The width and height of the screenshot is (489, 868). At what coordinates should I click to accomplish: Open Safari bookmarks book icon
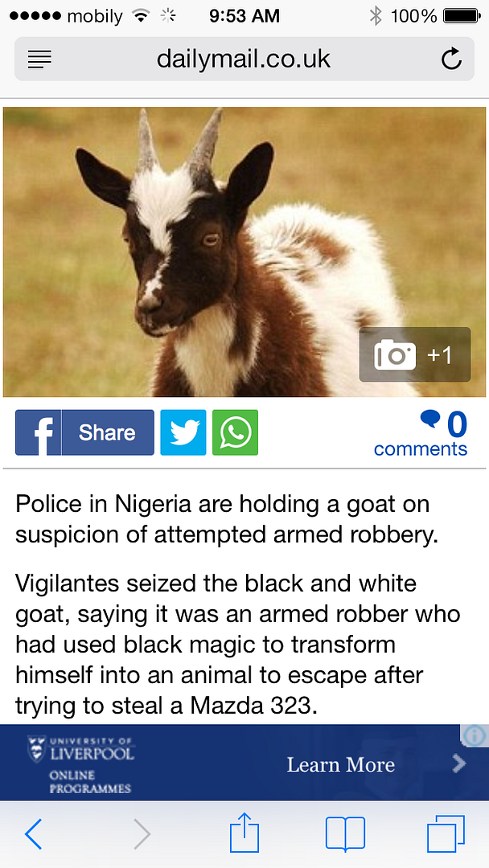point(346,833)
